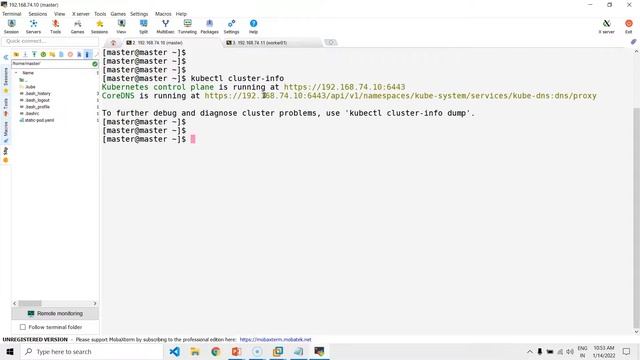Open Chrome from the taskbar
640x360 pixels.
tap(216, 351)
